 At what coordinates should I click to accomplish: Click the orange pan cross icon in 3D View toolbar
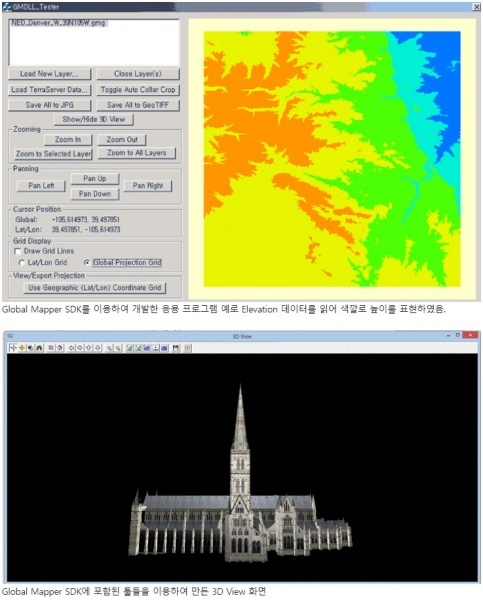point(22,348)
